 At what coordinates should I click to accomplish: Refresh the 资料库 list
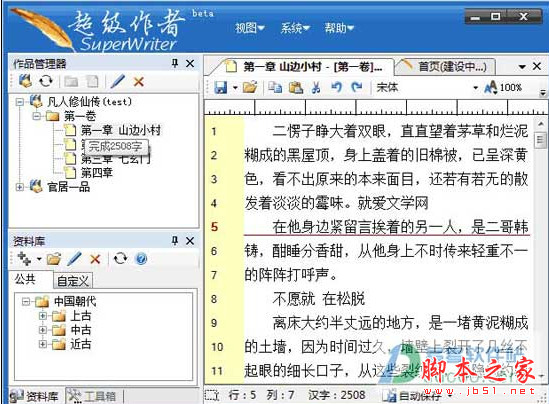[x=120, y=259]
